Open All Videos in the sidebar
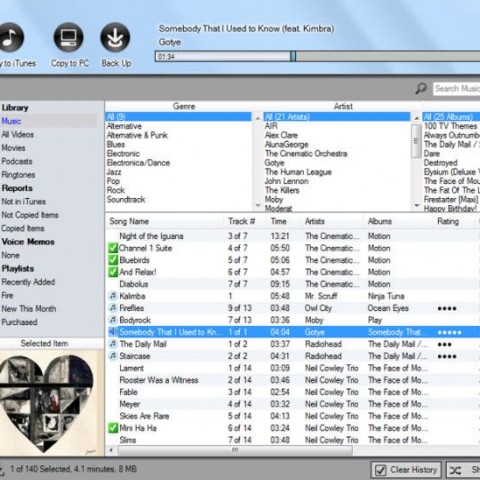Viewport: 480px width, 480px height. pyautogui.click(x=18, y=134)
